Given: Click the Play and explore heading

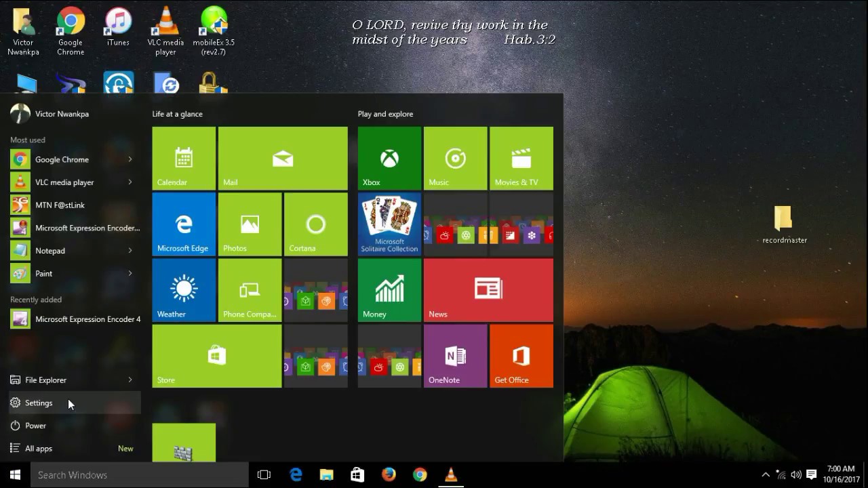Looking at the screenshot, I should (385, 114).
